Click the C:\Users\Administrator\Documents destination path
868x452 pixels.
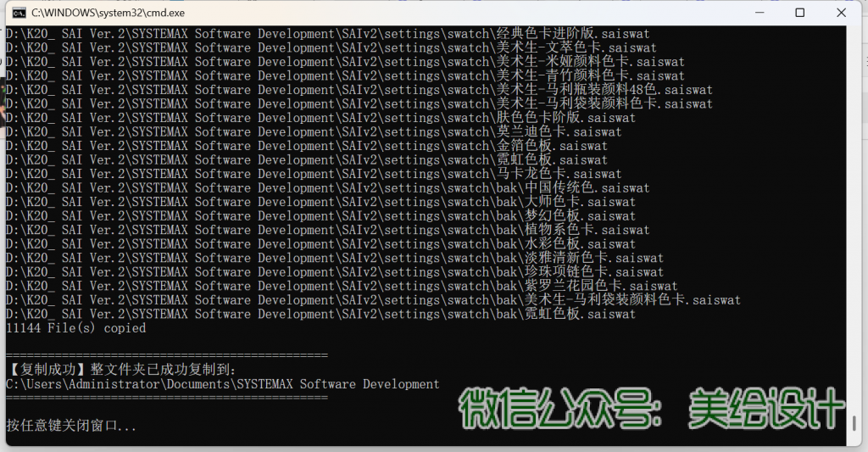[222, 384]
